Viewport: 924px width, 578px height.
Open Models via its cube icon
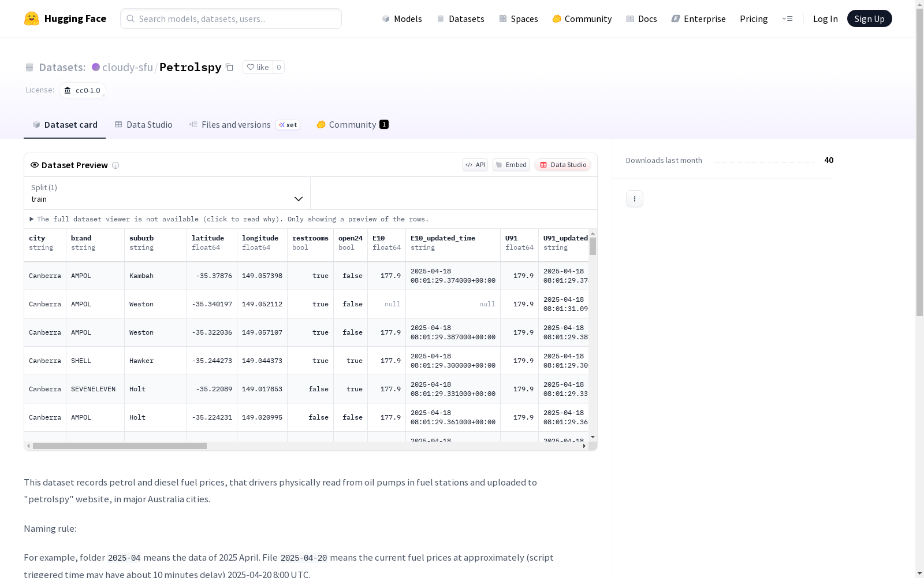click(x=386, y=18)
